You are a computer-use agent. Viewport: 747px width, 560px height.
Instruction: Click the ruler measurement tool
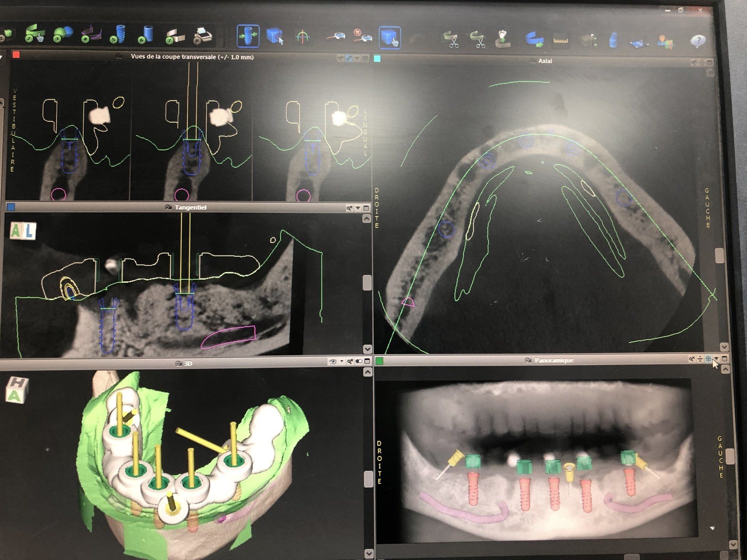point(560,40)
